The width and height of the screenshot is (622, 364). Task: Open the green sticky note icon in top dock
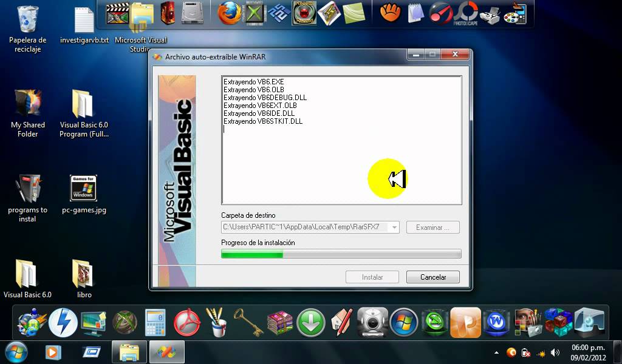point(354,13)
